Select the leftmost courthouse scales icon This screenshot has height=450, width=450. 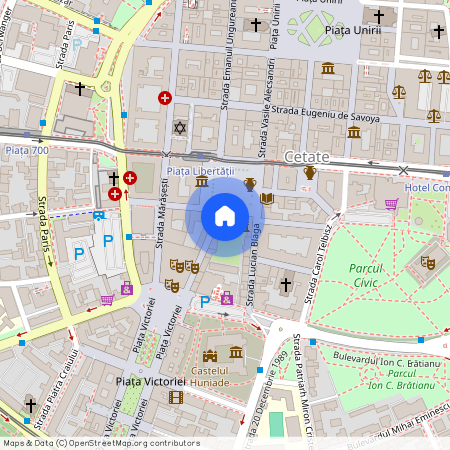(399, 92)
